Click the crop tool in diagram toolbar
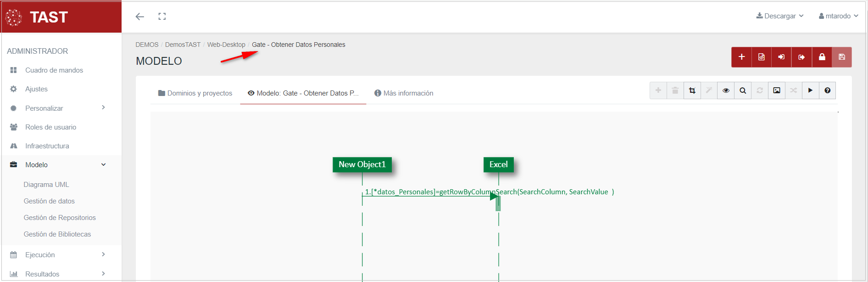 click(x=692, y=90)
